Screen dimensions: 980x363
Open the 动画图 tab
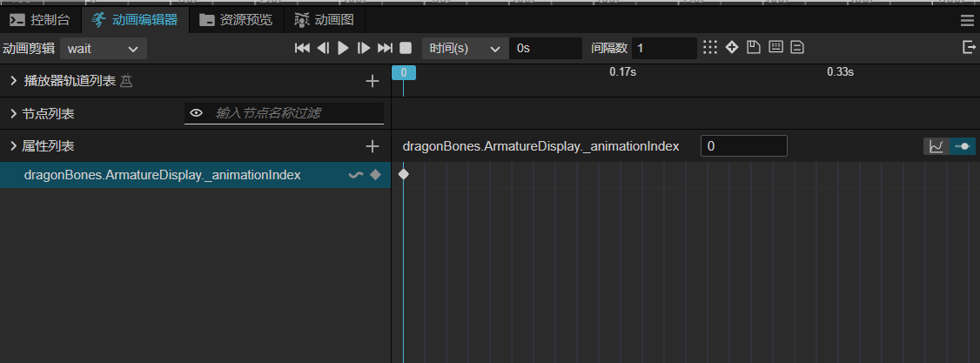[325, 20]
